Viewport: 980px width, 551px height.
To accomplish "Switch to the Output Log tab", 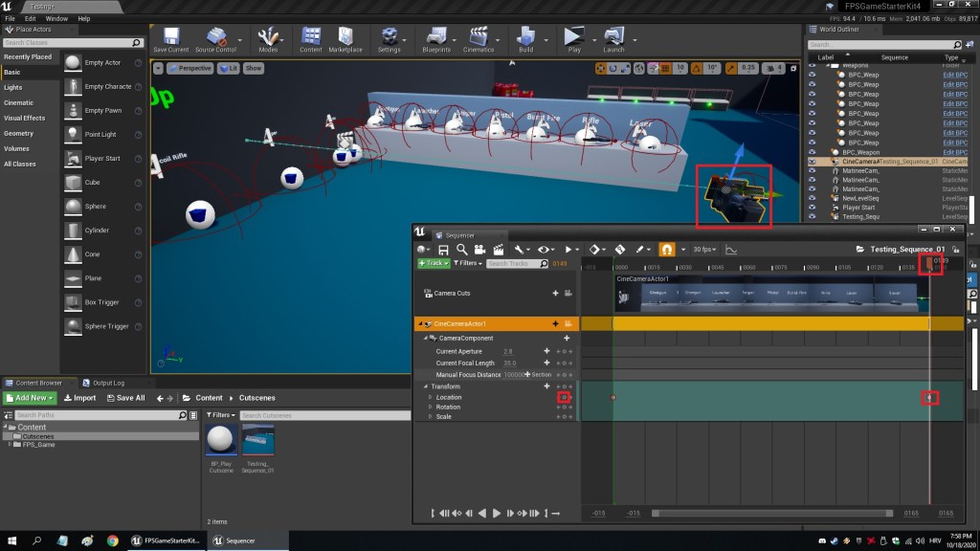I will tap(107, 383).
